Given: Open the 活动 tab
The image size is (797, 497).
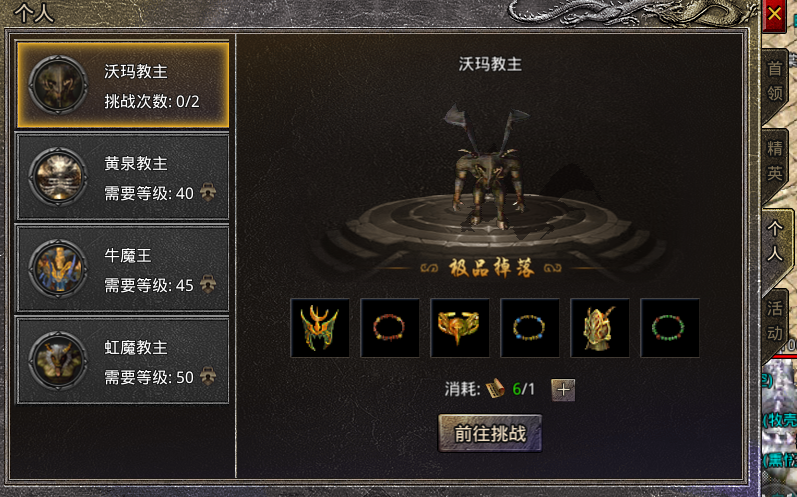Looking at the screenshot, I should (775, 321).
